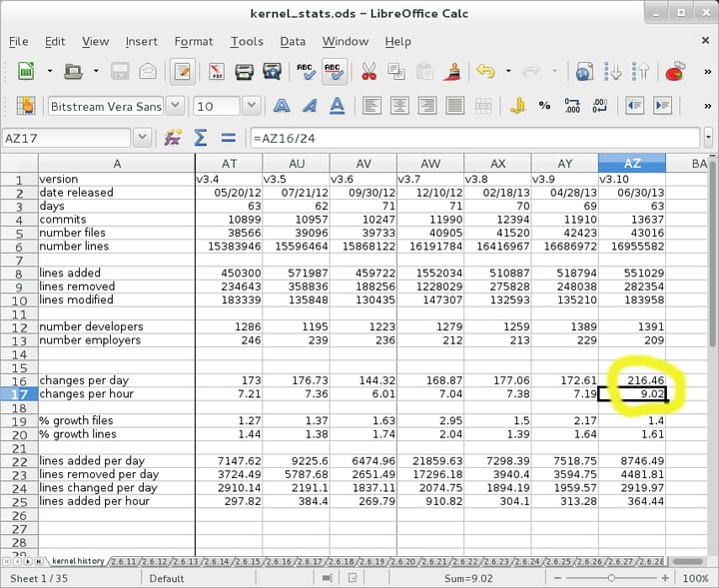The image size is (719, 588).
Task: Align cell contents left
Action: coord(371,106)
